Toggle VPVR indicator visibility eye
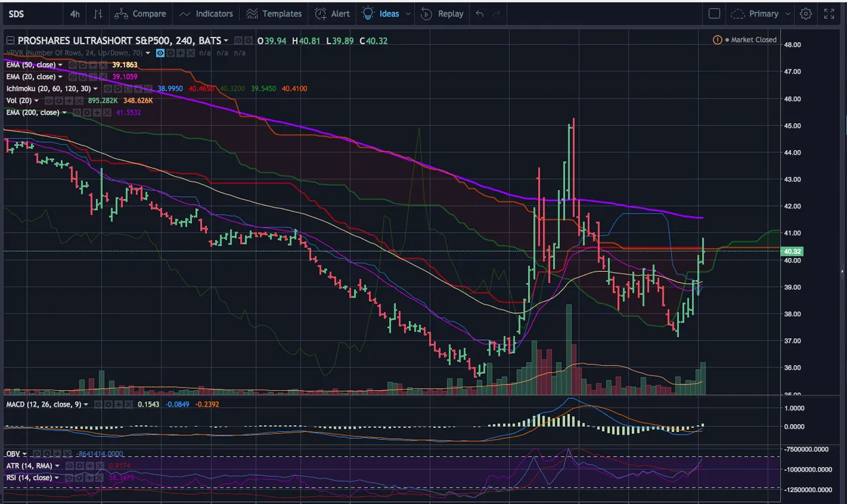This screenshot has height=504, width=847. point(160,53)
